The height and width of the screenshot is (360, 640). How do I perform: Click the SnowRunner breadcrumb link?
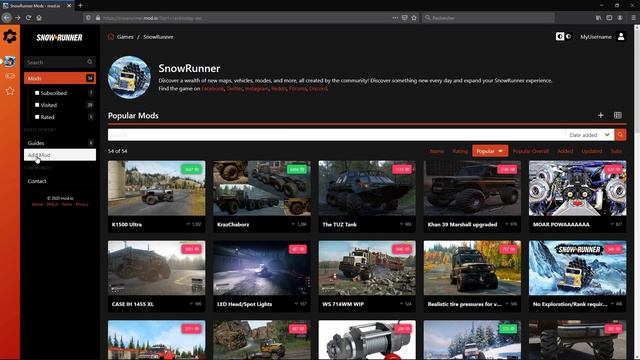tap(158, 37)
